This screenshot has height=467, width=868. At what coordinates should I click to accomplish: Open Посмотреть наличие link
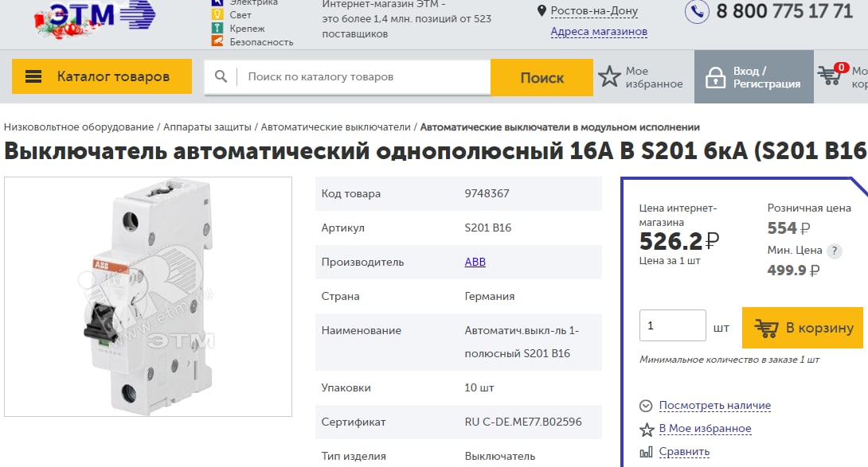click(714, 405)
